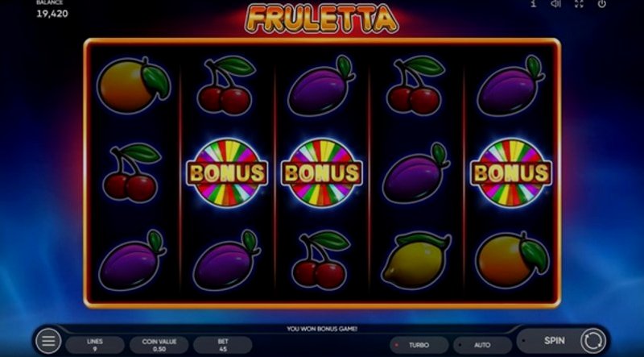The height and width of the screenshot is (357, 644).
Task: Click the You Won Bonus Game message
Action: [x=321, y=329]
